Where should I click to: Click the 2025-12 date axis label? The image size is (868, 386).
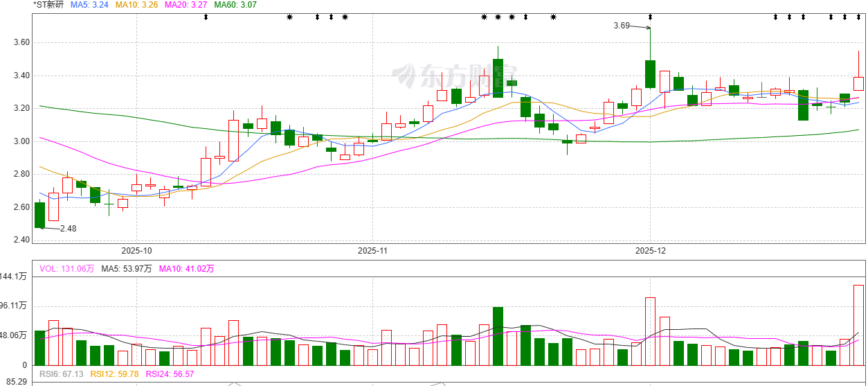(x=650, y=250)
